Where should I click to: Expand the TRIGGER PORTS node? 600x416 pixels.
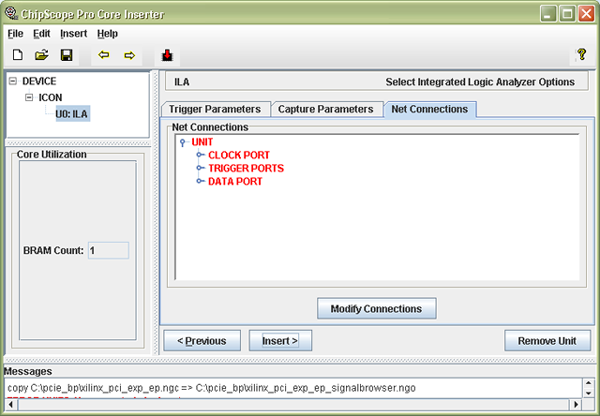(x=200, y=169)
